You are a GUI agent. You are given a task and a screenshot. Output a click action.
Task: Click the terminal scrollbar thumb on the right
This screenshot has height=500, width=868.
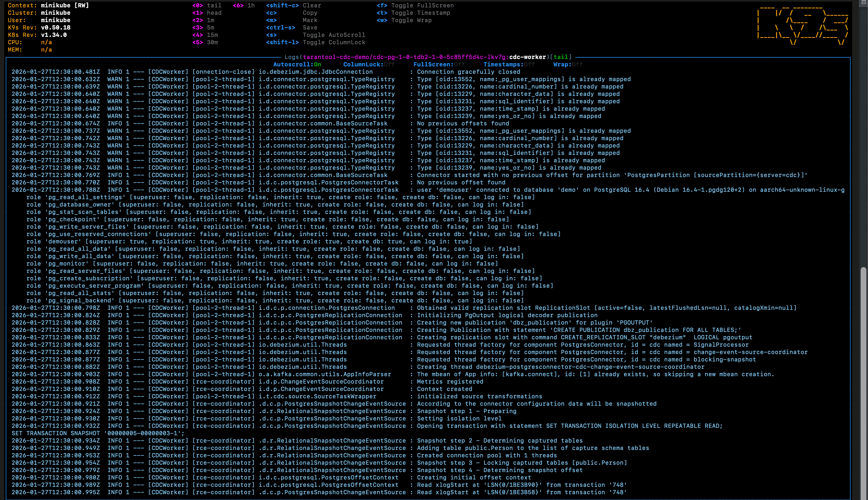coord(864,383)
